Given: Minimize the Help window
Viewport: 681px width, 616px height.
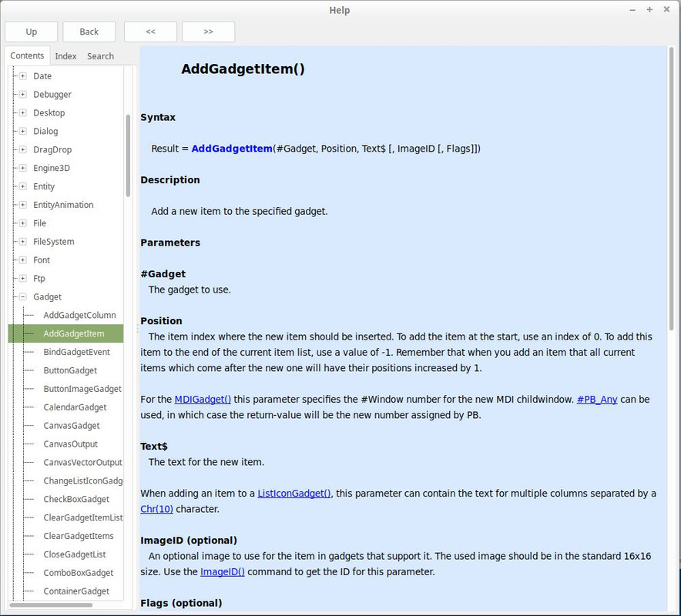Looking at the screenshot, I should [x=632, y=10].
